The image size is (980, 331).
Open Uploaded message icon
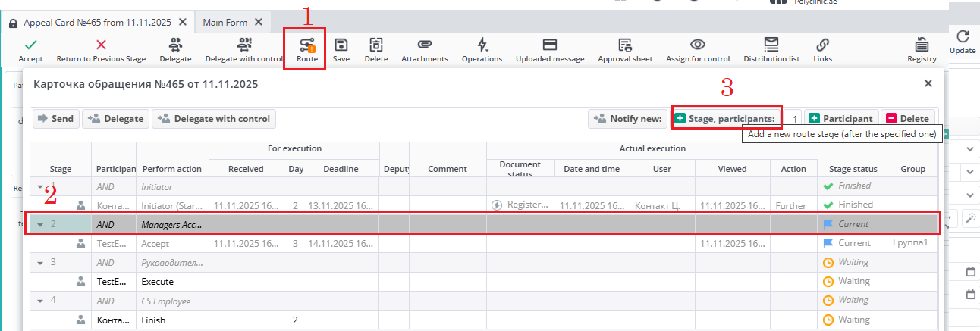550,45
